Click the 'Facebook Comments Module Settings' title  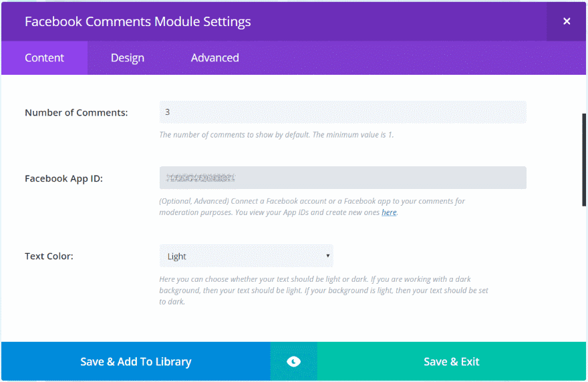click(x=138, y=21)
